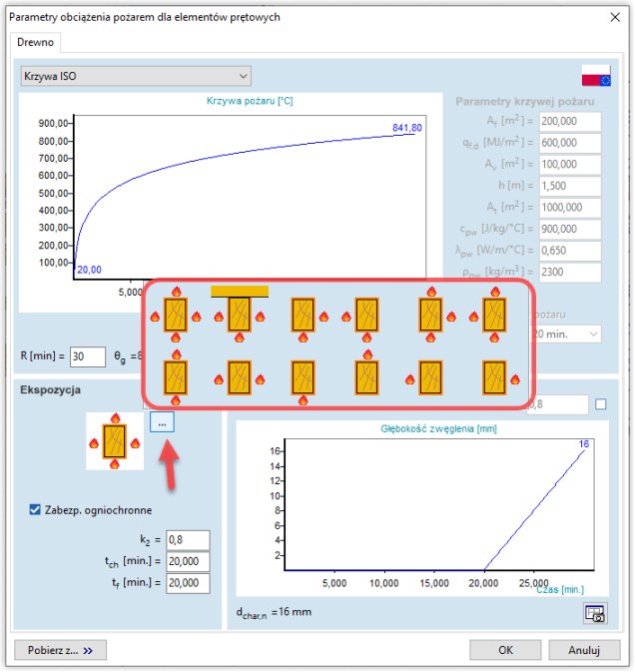Select the four-sided fire exposure icon
The height and width of the screenshot is (672, 635).
click(x=176, y=316)
